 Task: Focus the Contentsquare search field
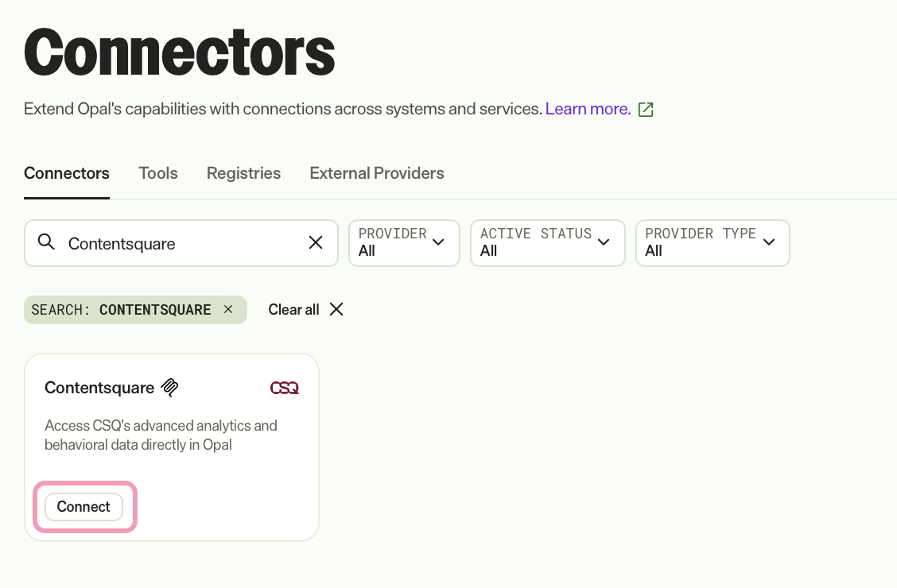point(181,243)
